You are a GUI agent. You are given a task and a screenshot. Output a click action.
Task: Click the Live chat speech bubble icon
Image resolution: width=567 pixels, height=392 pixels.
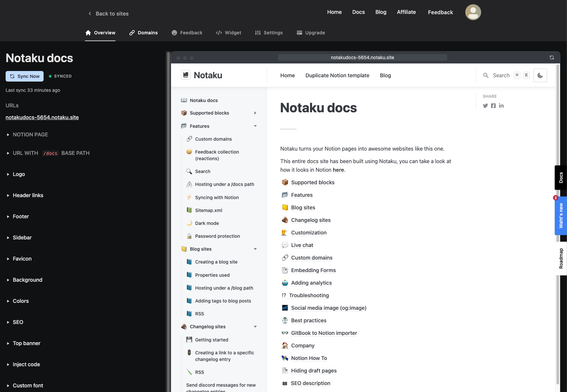[285, 245]
